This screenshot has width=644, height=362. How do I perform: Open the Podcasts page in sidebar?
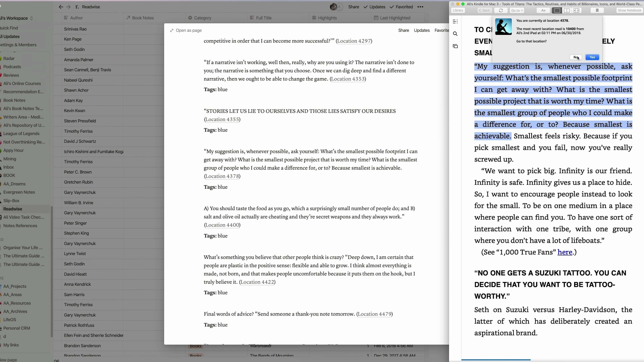pyautogui.click(x=12, y=67)
